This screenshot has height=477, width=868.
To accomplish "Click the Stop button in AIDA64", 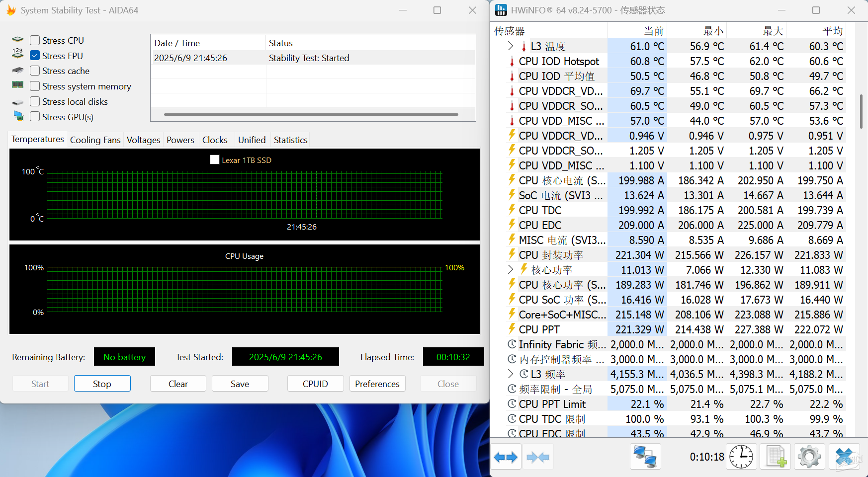I will pos(102,384).
